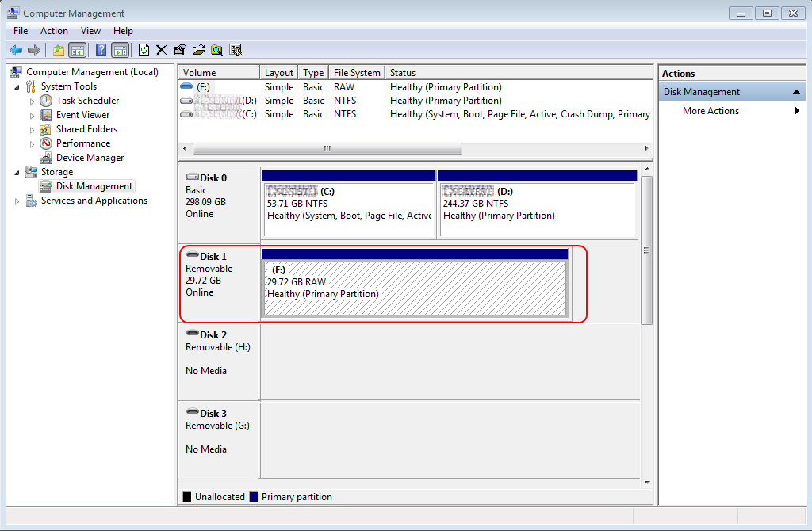The height and width of the screenshot is (531, 812).
Task: Expand the Task Scheduler tree node
Action: (32, 101)
